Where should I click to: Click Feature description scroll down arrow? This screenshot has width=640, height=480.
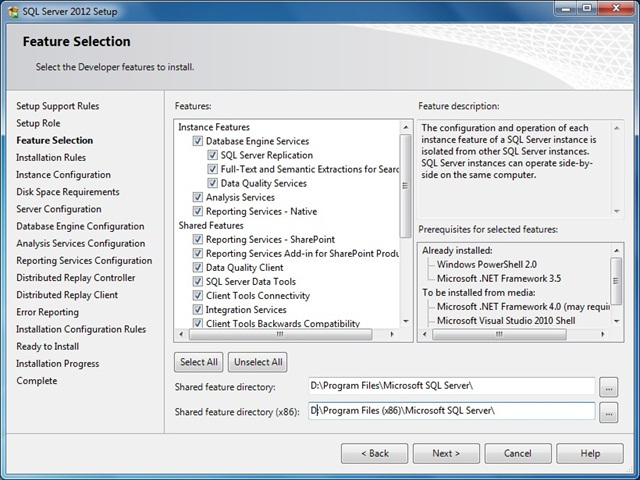pyautogui.click(x=617, y=211)
